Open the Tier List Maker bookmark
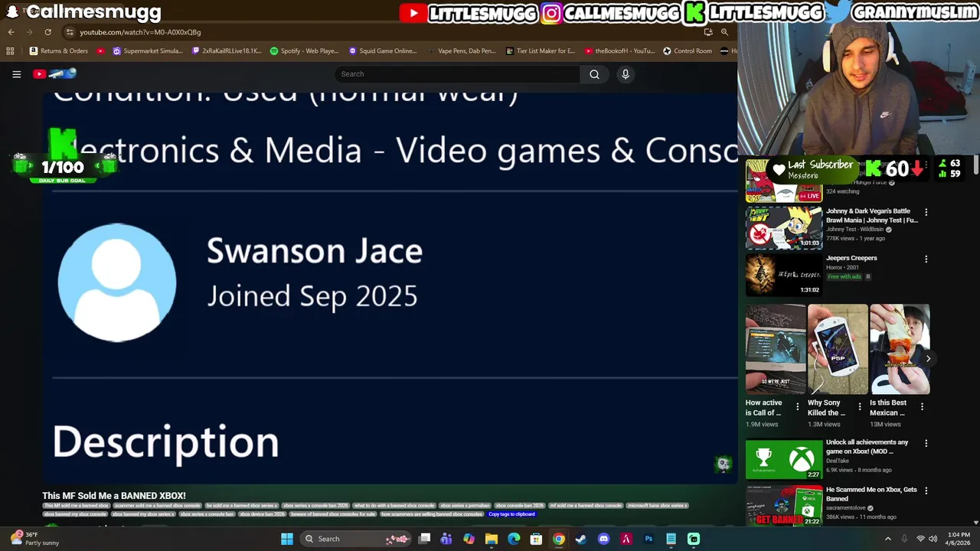This screenshot has width=980, height=551. [x=541, y=51]
